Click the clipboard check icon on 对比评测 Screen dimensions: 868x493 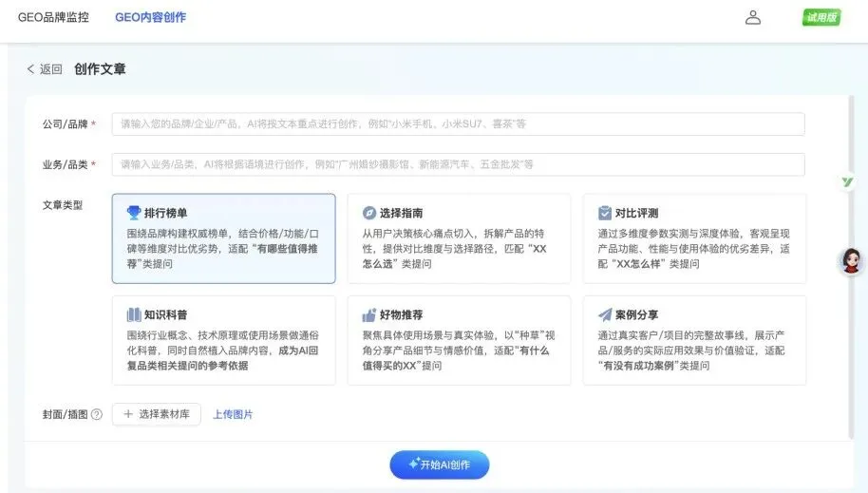tap(605, 213)
